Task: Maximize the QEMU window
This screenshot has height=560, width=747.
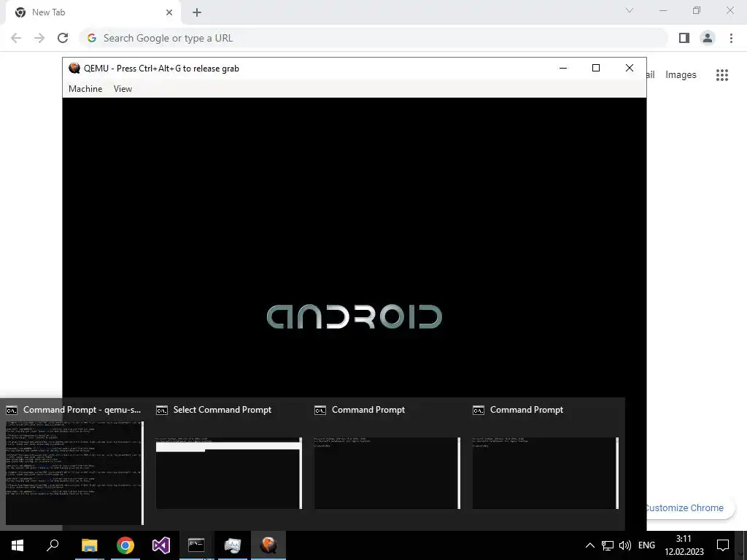Action: pos(595,68)
